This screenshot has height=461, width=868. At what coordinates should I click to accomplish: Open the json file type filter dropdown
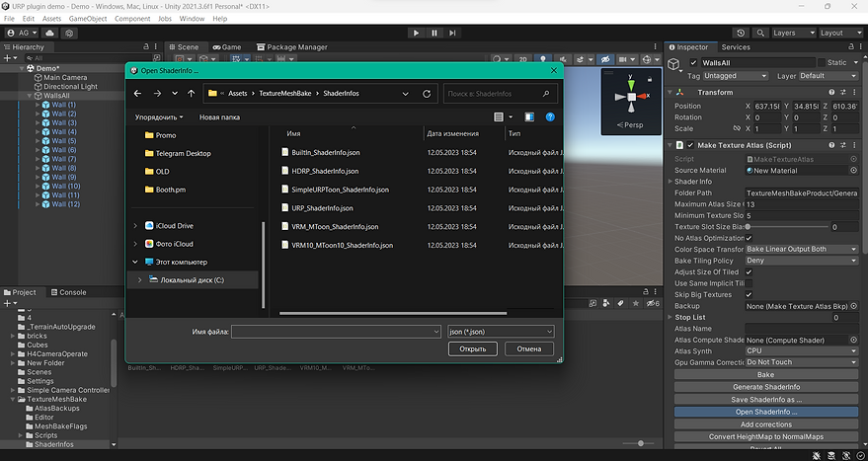[x=501, y=332]
